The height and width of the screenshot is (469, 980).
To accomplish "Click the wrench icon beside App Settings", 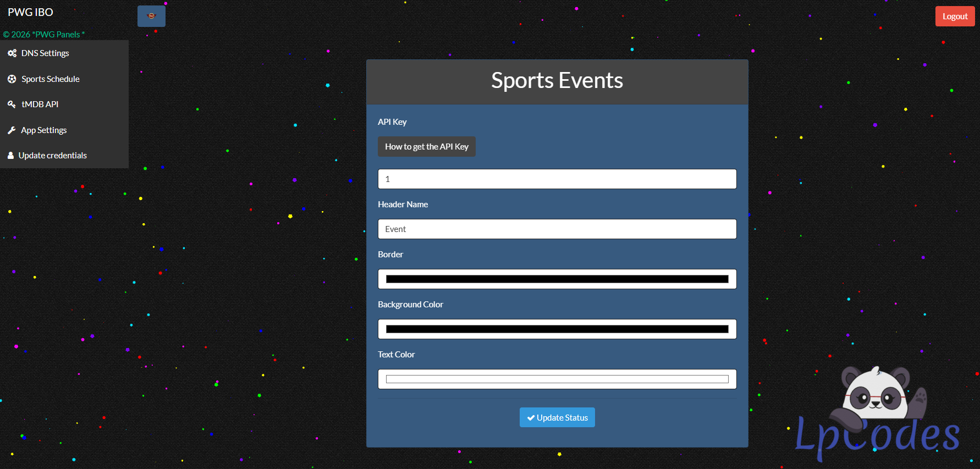I will pyautogui.click(x=12, y=130).
